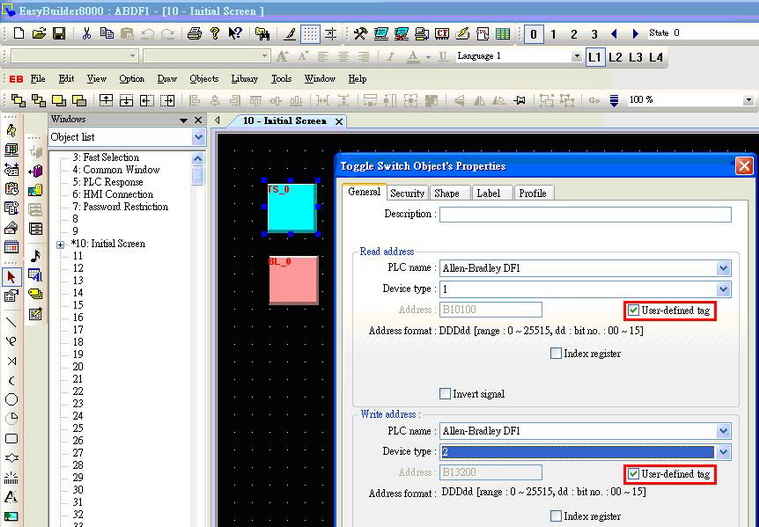
Task: Select the Text tool icon
Action: 11,497
